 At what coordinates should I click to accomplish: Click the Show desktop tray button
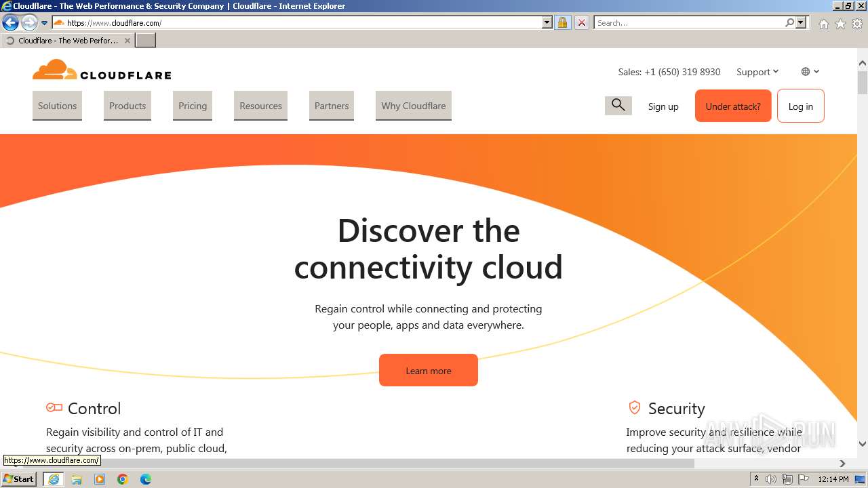tap(860, 479)
